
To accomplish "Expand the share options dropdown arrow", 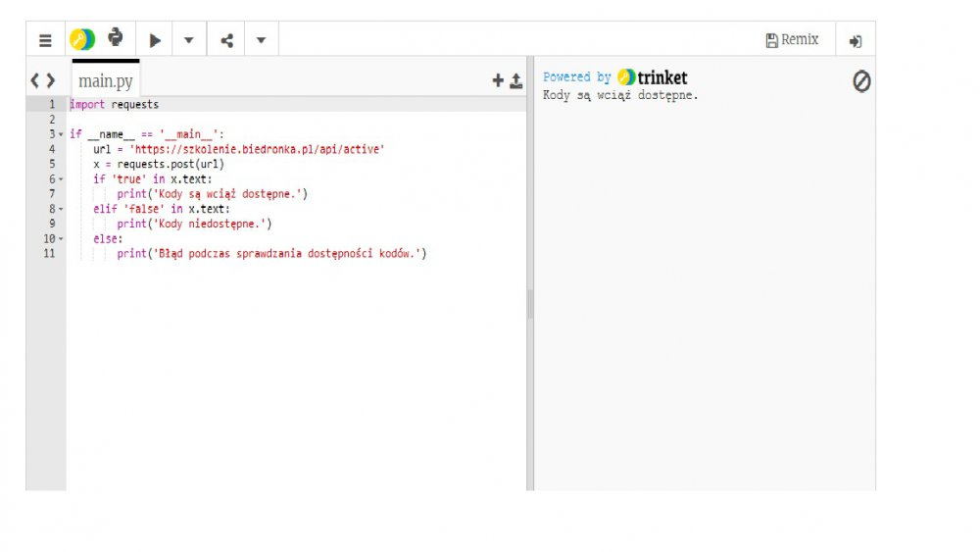I will coord(261,40).
